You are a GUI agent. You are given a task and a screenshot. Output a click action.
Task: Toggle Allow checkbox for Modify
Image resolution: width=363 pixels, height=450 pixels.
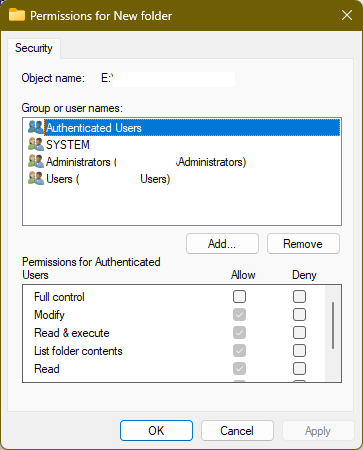pos(239,314)
